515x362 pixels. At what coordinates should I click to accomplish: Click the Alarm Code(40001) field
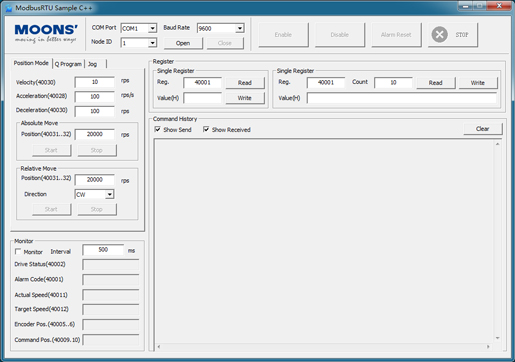pos(111,280)
